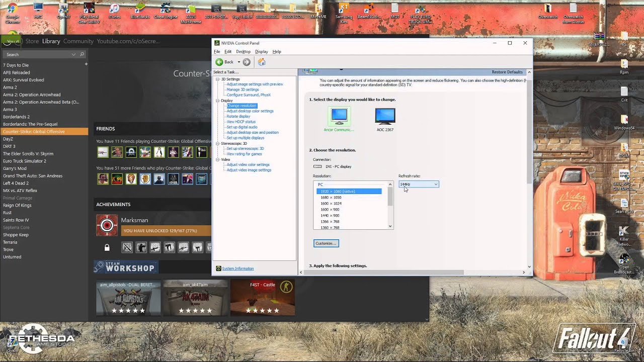This screenshot has height=362, width=644.
Task: Collapse the Stereoscopic 3D tree node
Action: [218, 143]
